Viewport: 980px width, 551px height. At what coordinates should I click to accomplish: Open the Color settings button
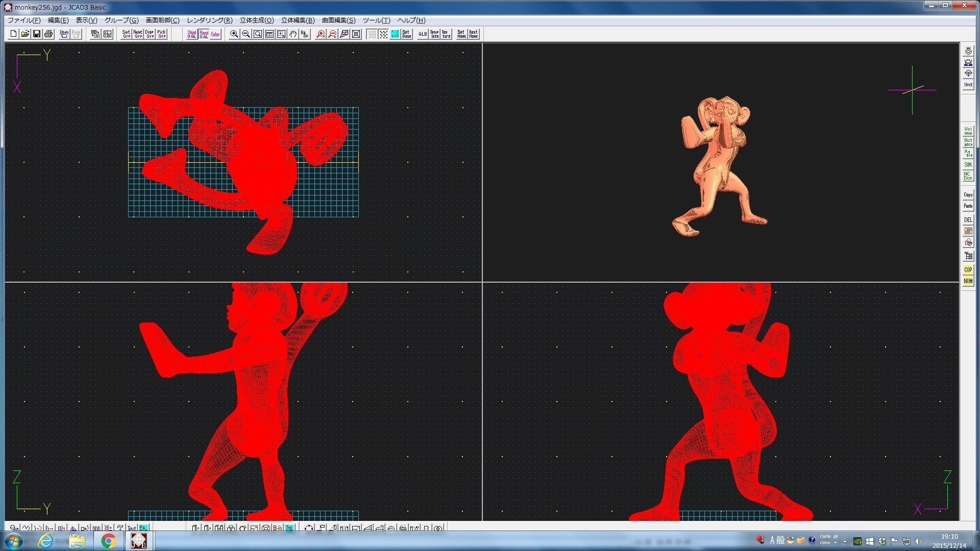pyautogui.click(x=215, y=34)
